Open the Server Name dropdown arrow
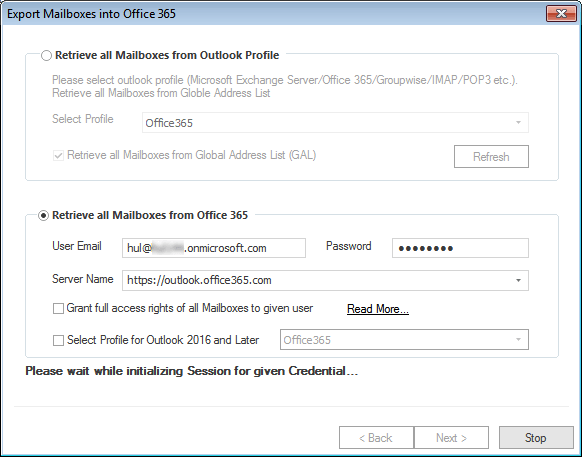Image resolution: width=582 pixels, height=457 pixels. (x=519, y=280)
